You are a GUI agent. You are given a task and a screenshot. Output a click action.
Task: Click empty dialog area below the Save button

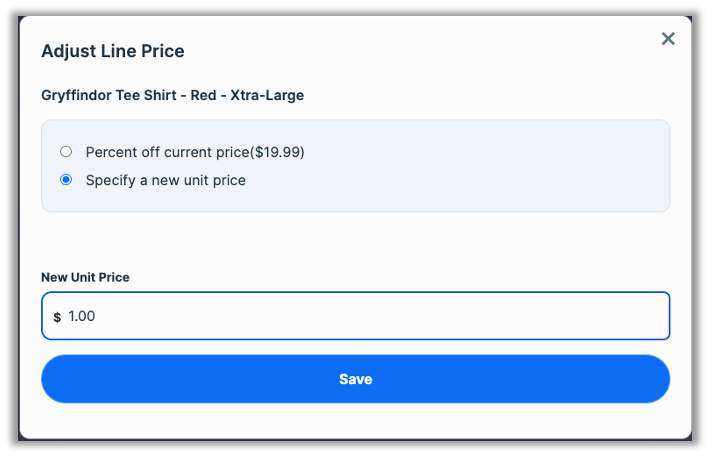pyautogui.click(x=355, y=420)
